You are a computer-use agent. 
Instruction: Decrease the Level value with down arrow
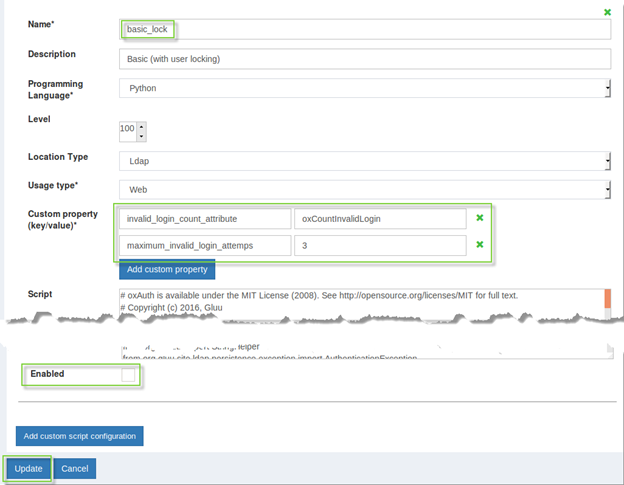(x=141, y=136)
